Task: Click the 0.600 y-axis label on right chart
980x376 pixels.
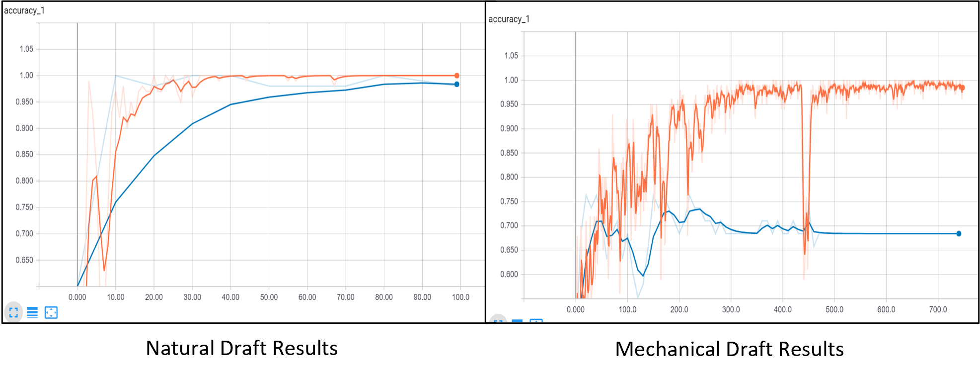Action: (x=509, y=275)
